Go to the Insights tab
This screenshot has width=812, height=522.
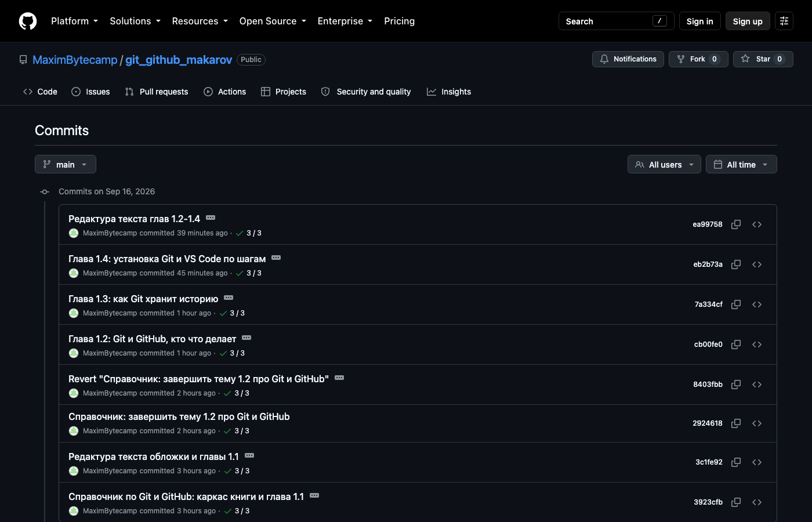click(449, 92)
